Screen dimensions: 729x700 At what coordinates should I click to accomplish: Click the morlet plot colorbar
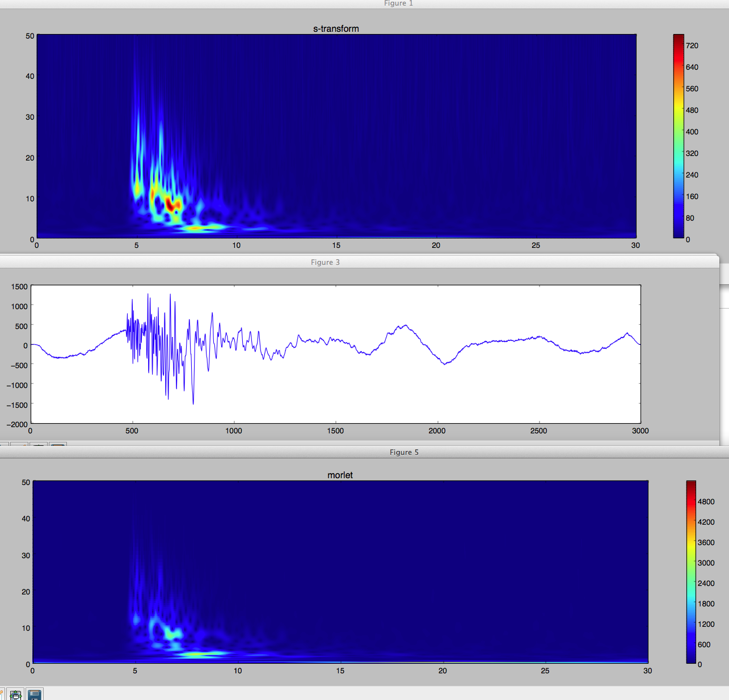pyautogui.click(x=691, y=572)
